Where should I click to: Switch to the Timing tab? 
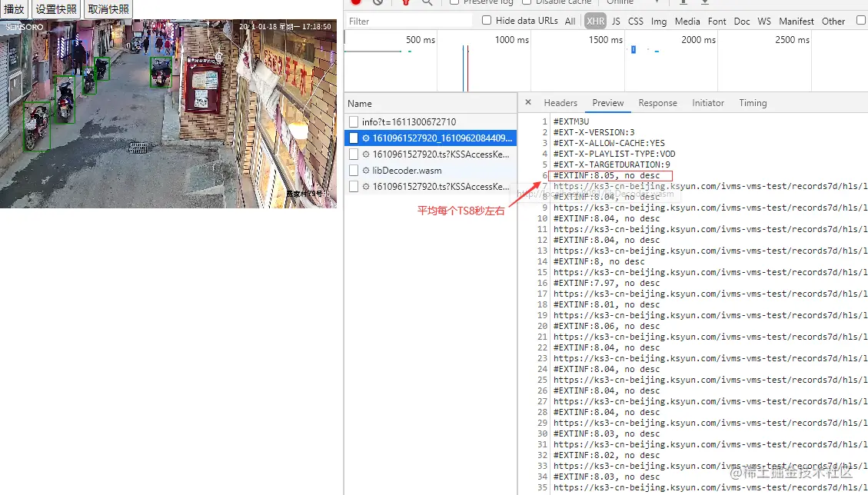click(x=753, y=103)
